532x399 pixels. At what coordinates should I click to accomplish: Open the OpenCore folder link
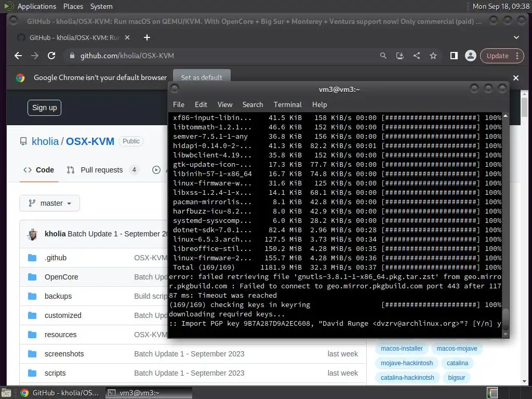61,277
